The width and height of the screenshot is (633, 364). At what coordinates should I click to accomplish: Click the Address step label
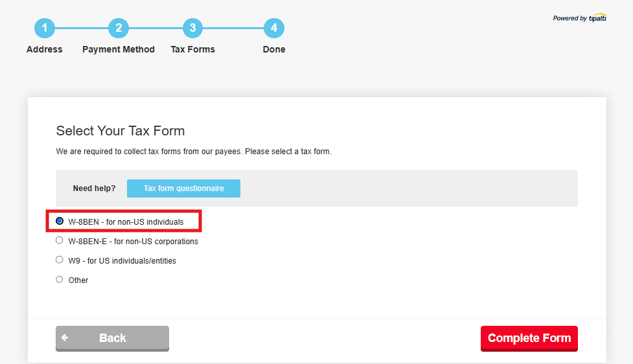45,49
